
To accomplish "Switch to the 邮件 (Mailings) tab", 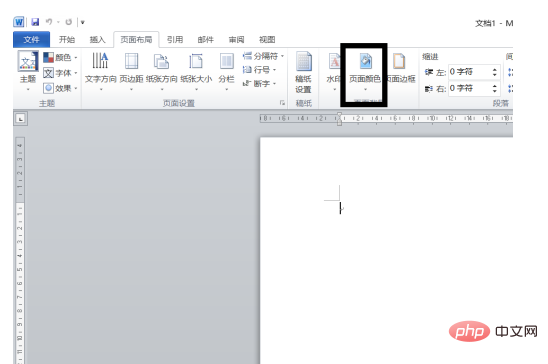I will (206, 39).
